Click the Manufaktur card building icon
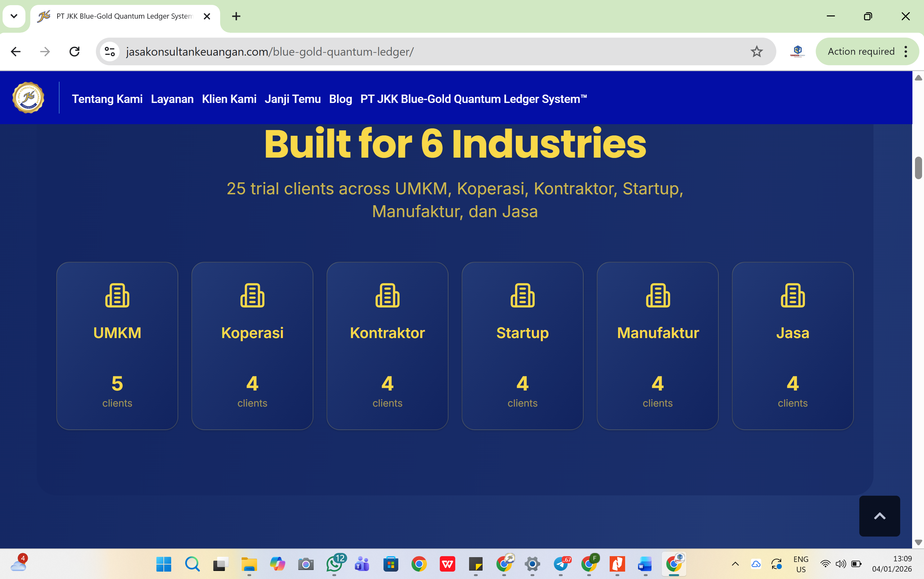This screenshot has height=579, width=924. point(658,295)
